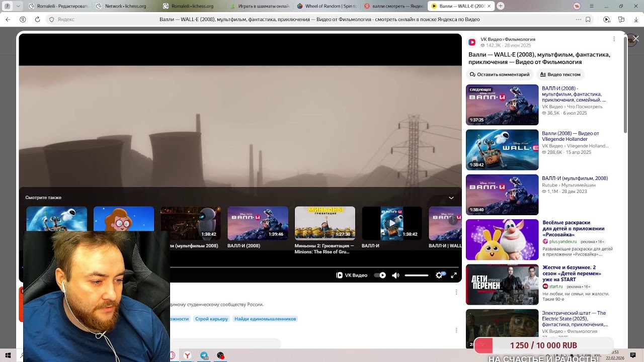Open browser downloads with the arrow icon
The image size is (644, 362).
(635, 20)
